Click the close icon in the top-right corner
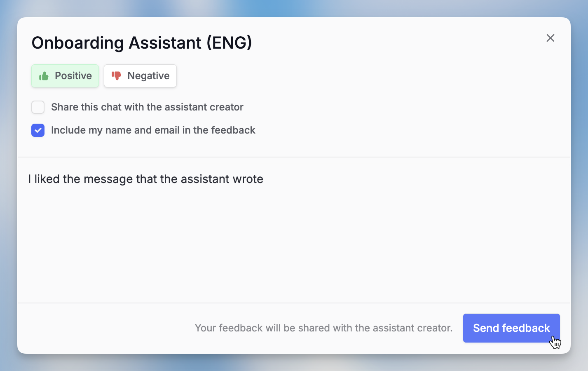The height and width of the screenshot is (371, 588). click(x=551, y=38)
